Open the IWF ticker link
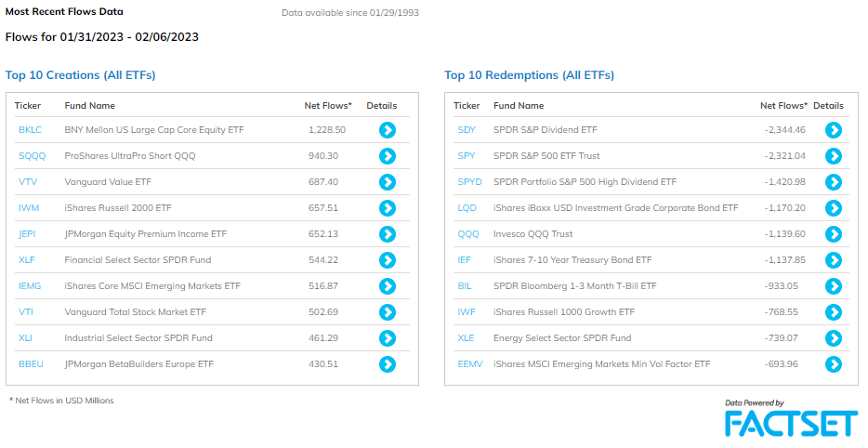The image size is (868, 448). [467, 312]
